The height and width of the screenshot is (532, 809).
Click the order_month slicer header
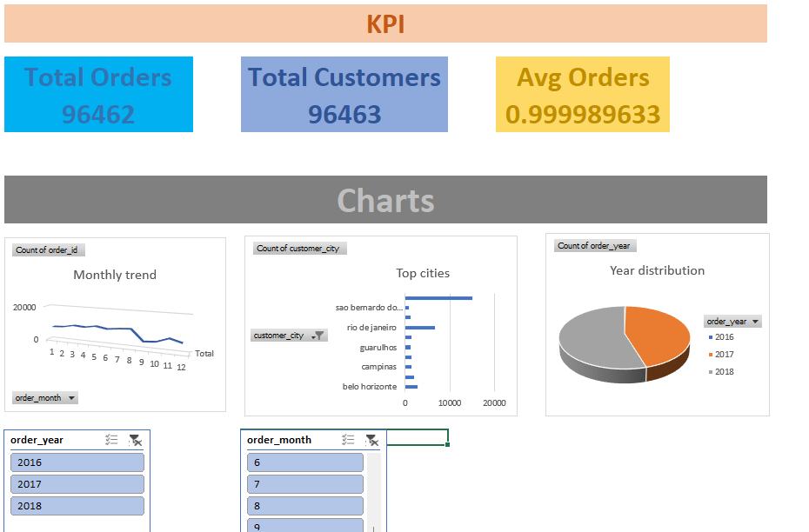pyautogui.click(x=279, y=440)
